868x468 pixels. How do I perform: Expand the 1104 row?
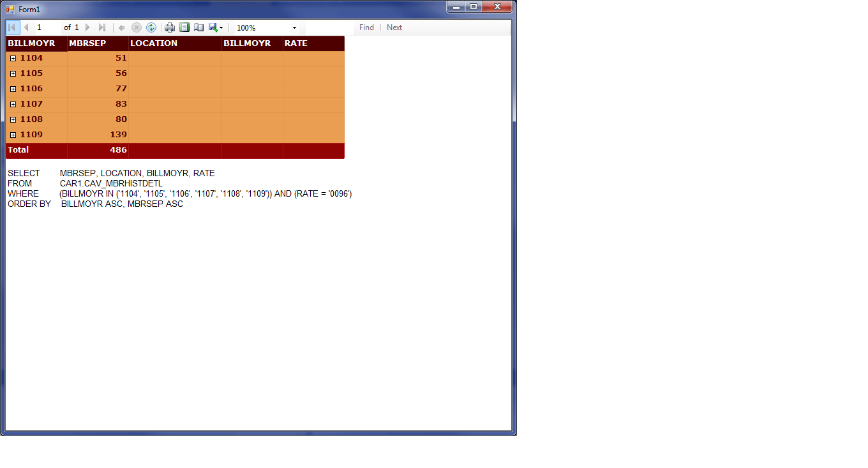coord(13,58)
